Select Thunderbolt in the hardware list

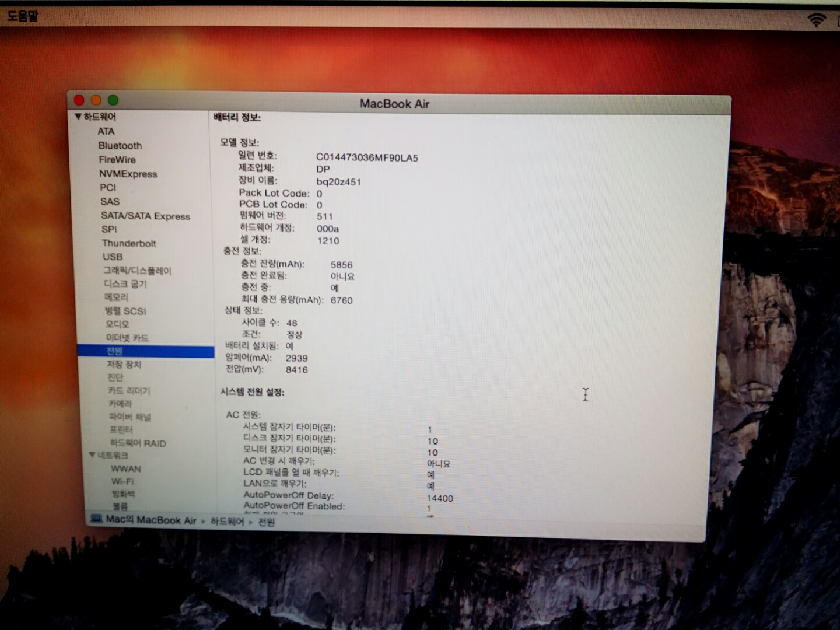[x=129, y=243]
